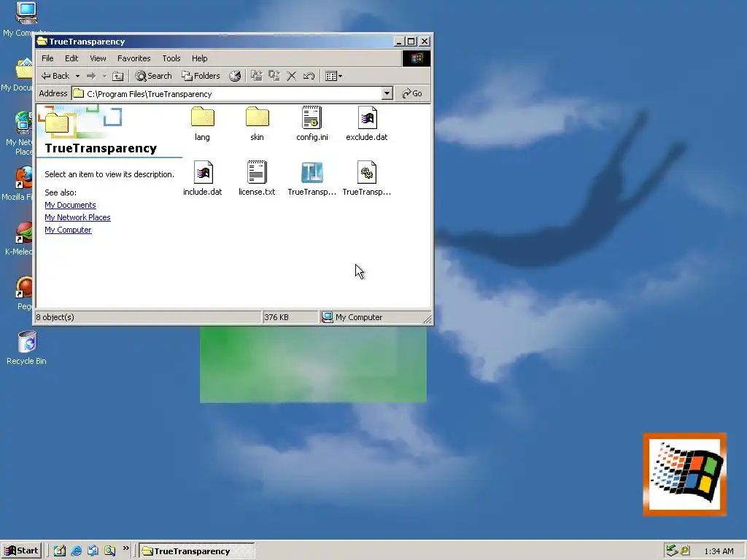Click the Windows flag throbber logo
Screen dimensions: 747x560
[417, 58]
